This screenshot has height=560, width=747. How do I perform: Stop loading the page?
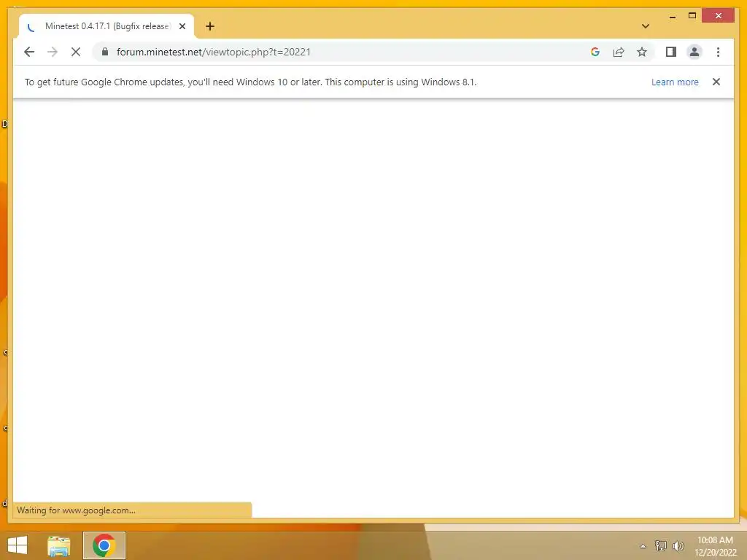pos(76,52)
